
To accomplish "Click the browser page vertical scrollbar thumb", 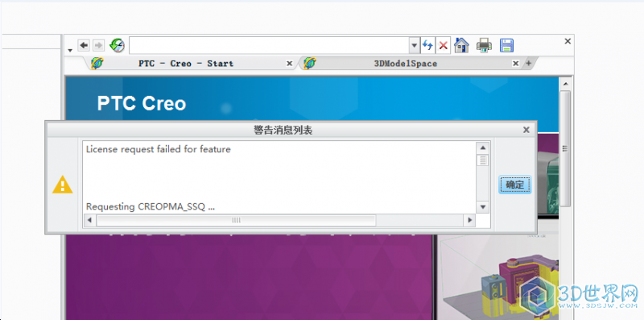I will (566, 148).
